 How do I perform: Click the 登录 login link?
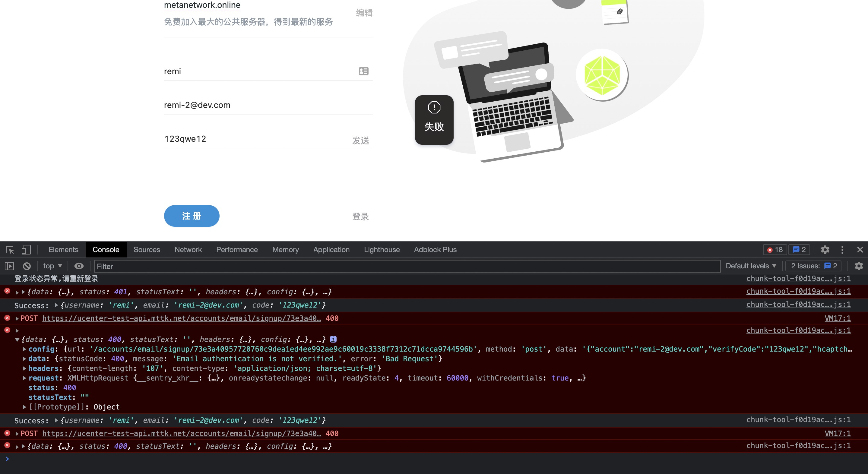pos(360,216)
